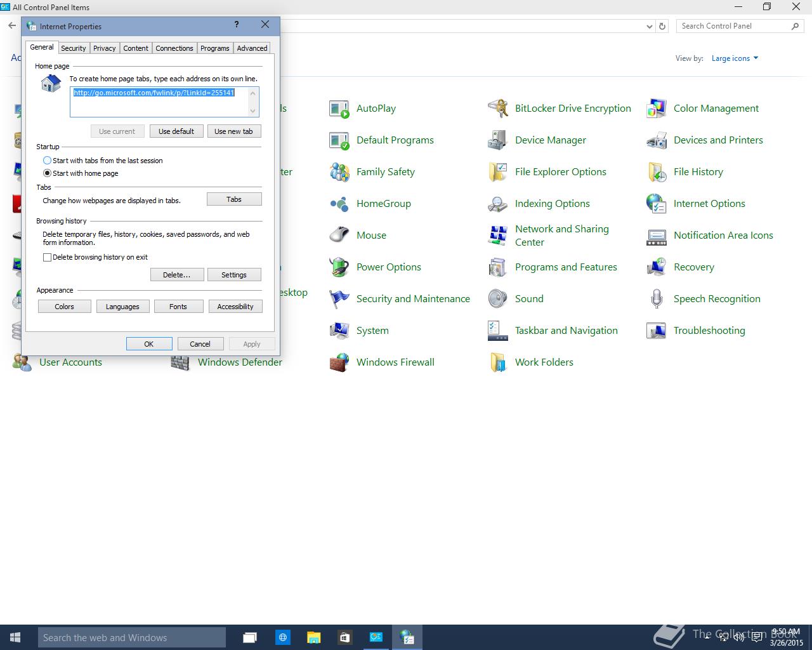Expand the View by Large icons dropdown
The height and width of the screenshot is (650, 812).
click(x=735, y=58)
